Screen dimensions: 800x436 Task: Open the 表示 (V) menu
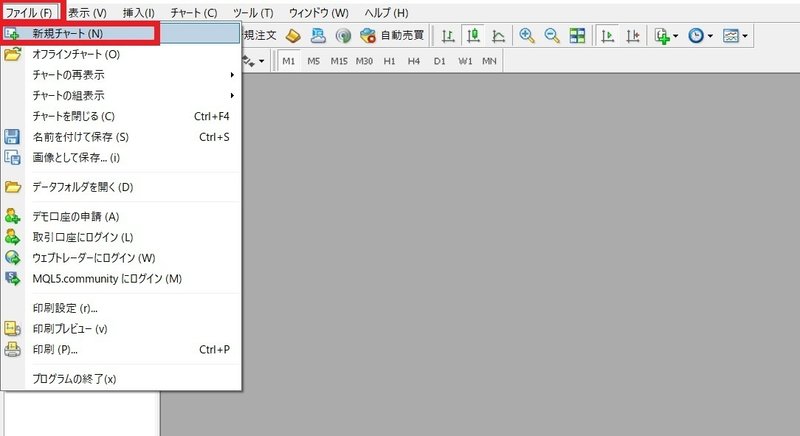tap(87, 13)
